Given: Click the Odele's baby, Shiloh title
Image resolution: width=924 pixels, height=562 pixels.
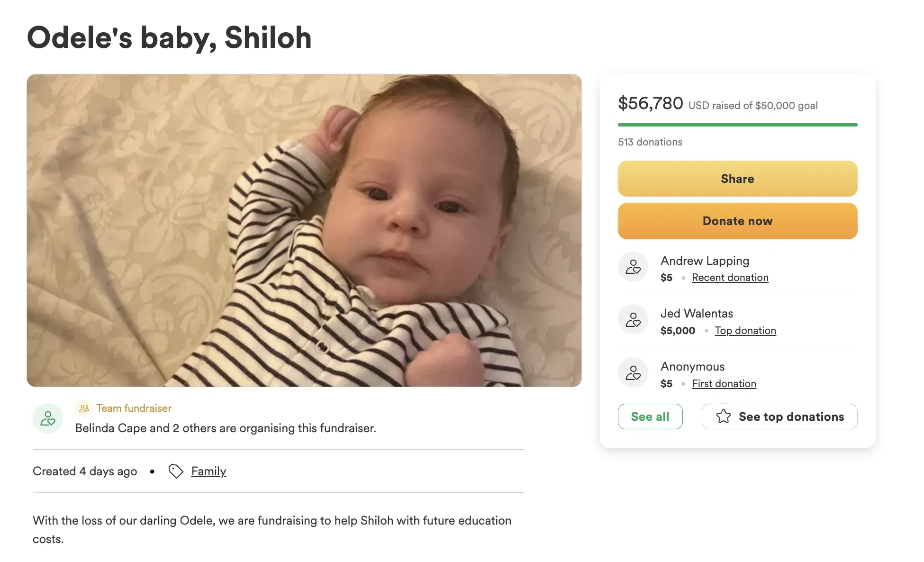Looking at the screenshot, I should click(x=169, y=38).
